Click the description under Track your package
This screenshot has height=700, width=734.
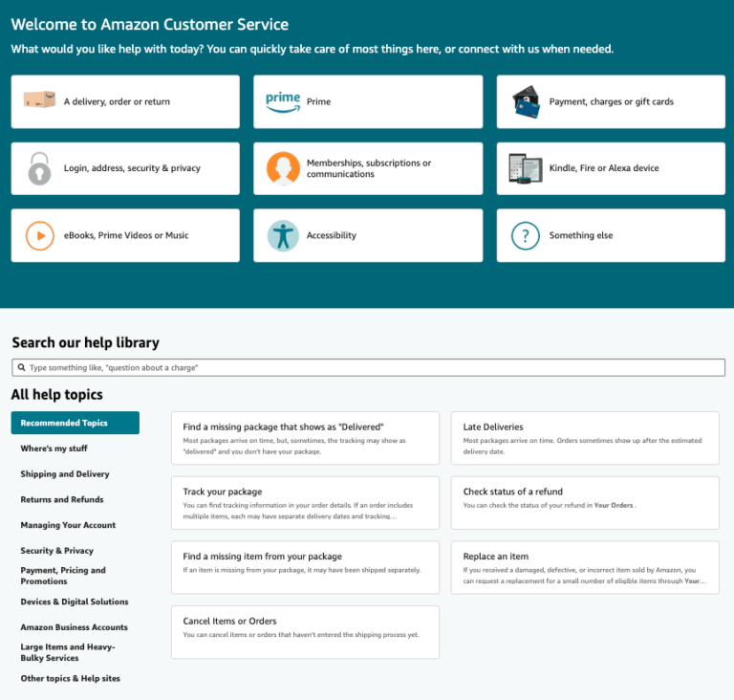[298, 511]
